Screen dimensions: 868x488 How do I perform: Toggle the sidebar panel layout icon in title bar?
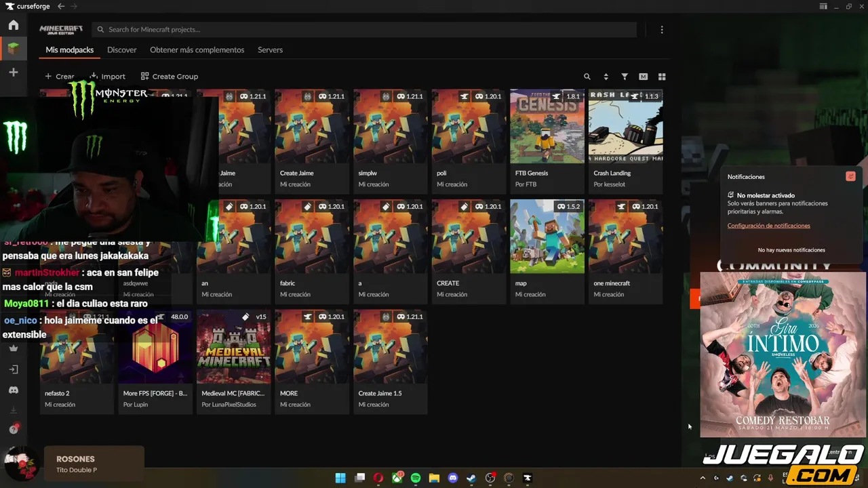(823, 6)
